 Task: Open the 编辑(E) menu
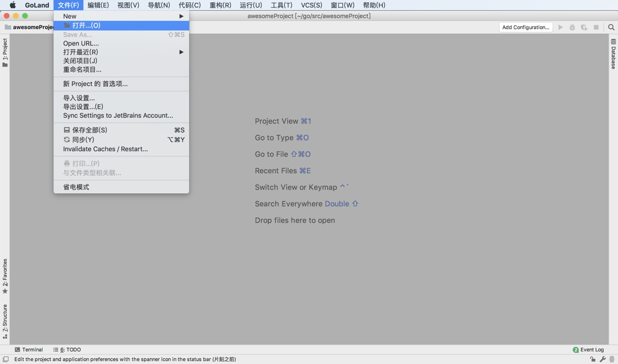point(98,5)
